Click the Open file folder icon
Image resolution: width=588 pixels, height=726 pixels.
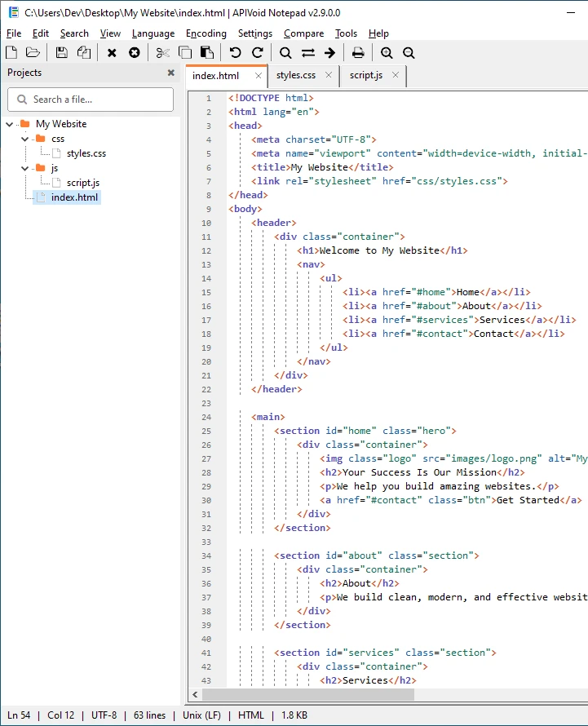(33, 53)
